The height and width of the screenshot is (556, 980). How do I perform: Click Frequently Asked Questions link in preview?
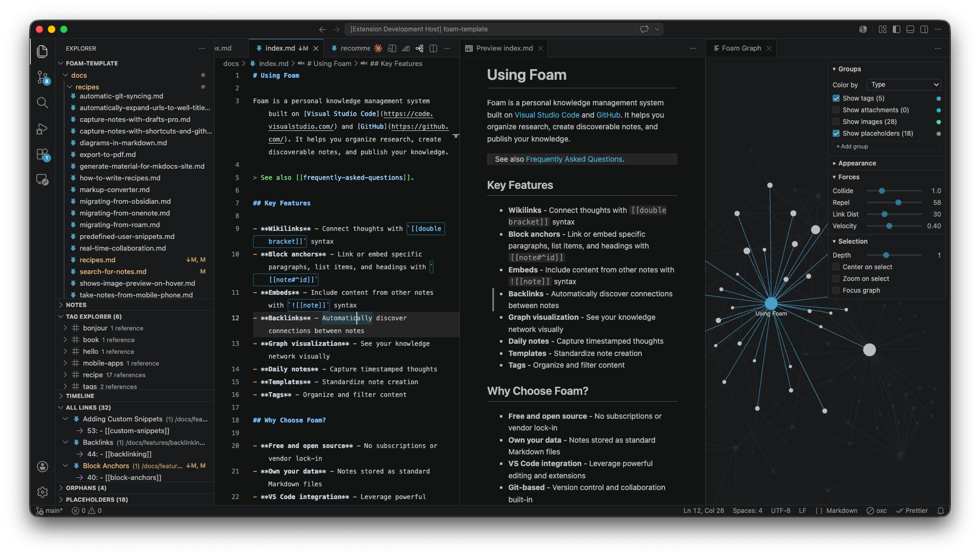coord(574,159)
